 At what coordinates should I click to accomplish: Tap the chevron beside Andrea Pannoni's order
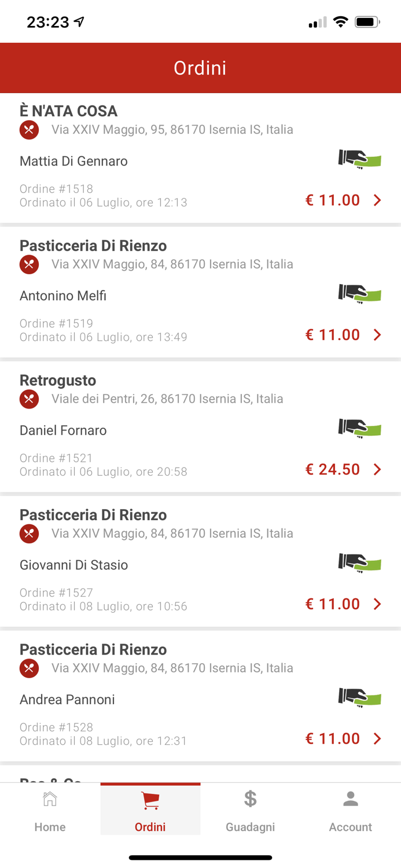377,738
